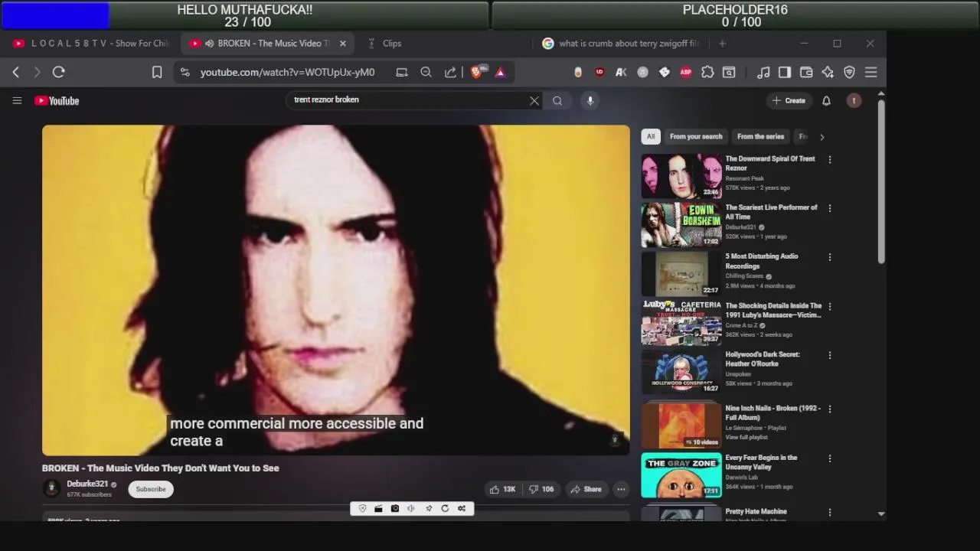Open The Downward Spiral Of Trent Reznor thumbnail
This screenshot has width=980, height=551.
681,176
